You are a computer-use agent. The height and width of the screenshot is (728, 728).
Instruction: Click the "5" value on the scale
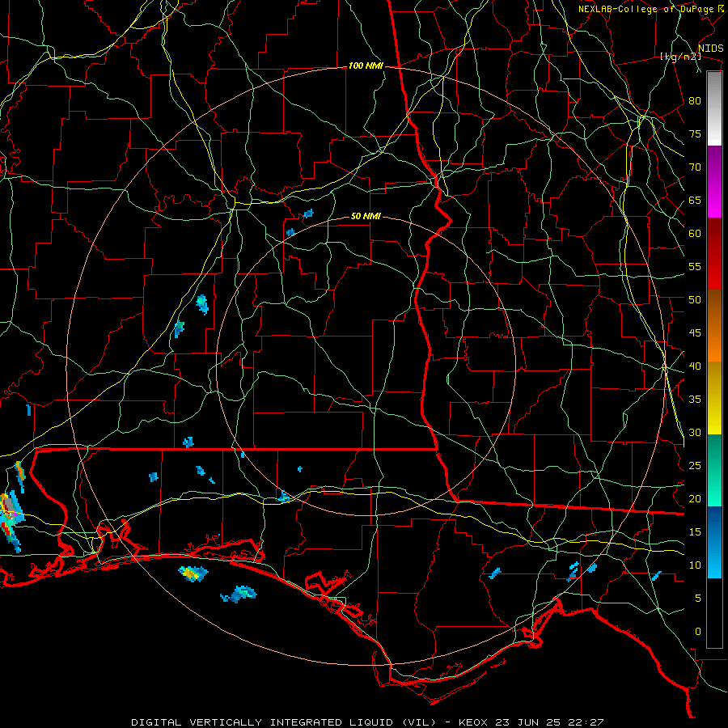(697, 598)
